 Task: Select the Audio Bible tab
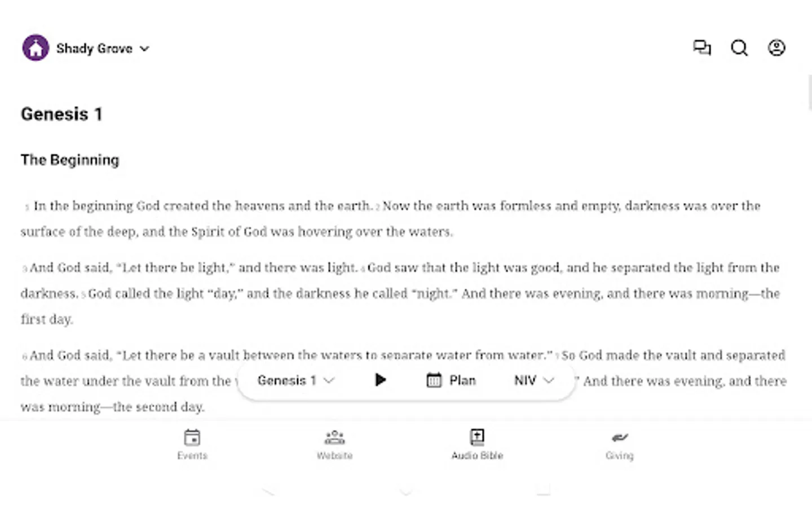pos(477,445)
